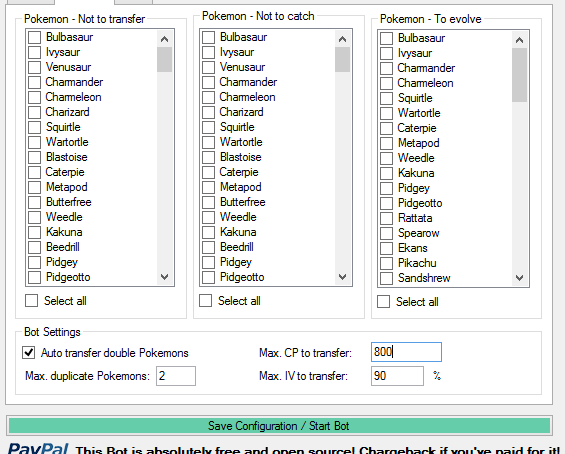Viewport: 565px width, 454px height.
Task: Toggle Select all under Not to transfer
Action: [x=31, y=301]
